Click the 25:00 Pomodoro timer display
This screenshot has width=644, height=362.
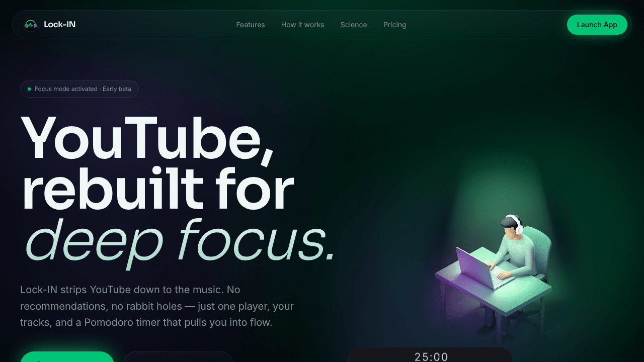(431, 356)
